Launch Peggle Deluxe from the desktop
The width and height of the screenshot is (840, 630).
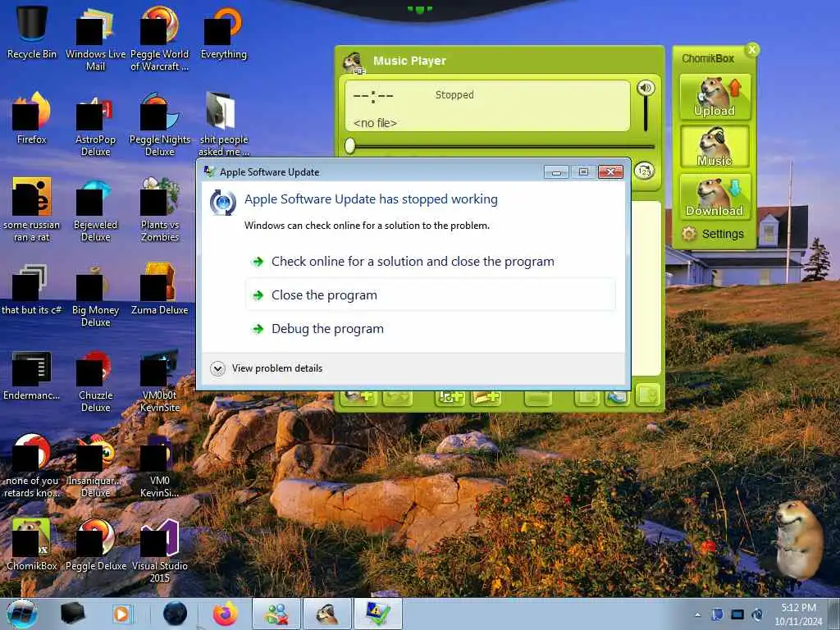[95, 545]
